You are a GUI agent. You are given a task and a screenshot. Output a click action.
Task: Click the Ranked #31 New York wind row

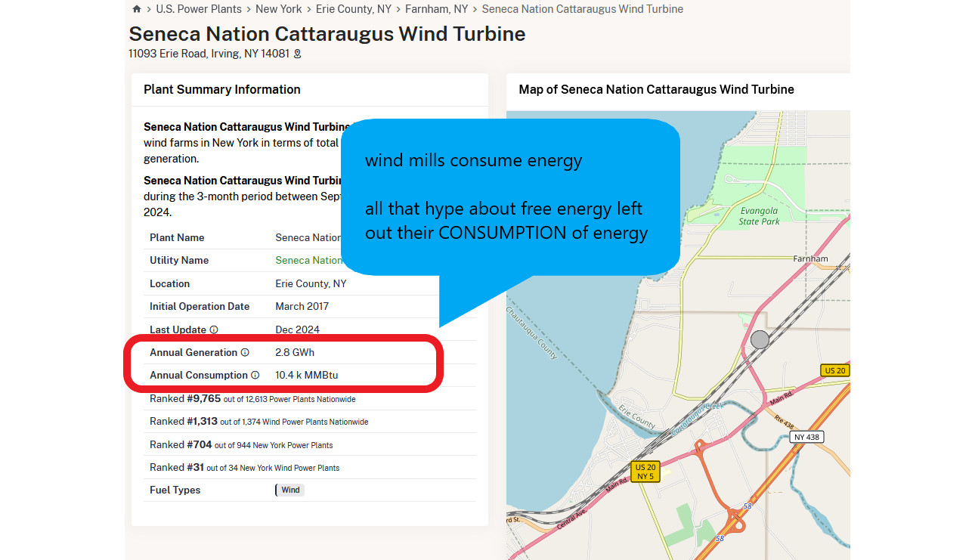(244, 467)
